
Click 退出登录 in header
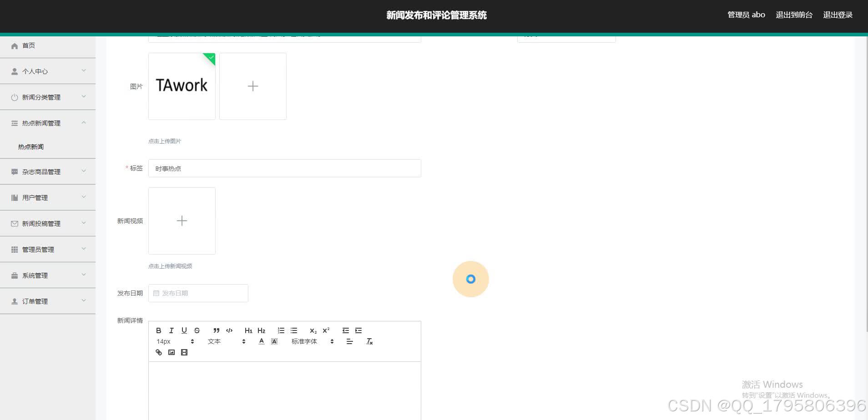838,15
